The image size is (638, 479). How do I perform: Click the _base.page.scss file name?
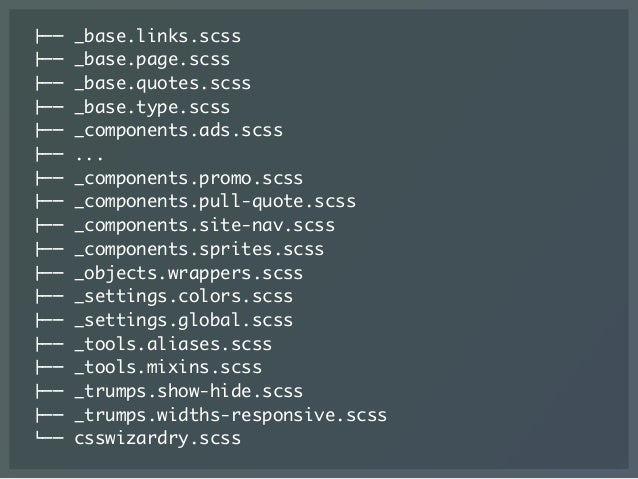[x=153, y=60]
